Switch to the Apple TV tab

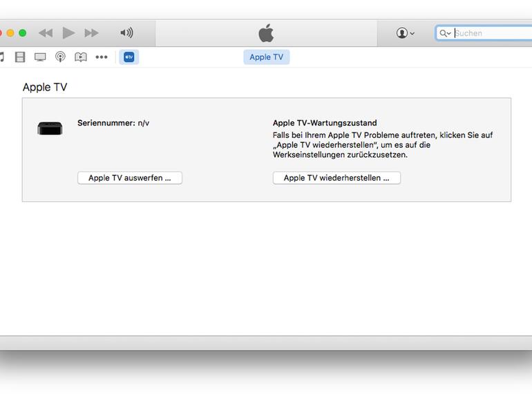[266, 57]
